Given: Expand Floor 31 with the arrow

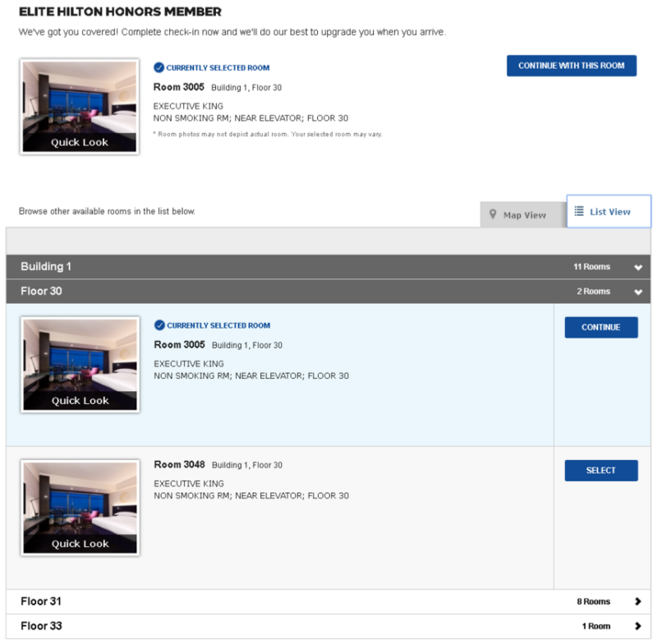Looking at the screenshot, I should [638, 601].
